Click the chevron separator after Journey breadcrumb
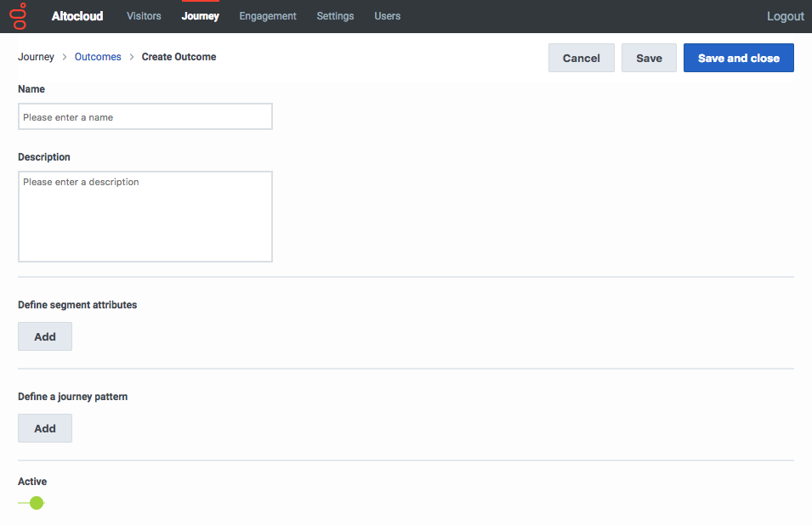The height and width of the screenshot is (525, 812). point(65,57)
